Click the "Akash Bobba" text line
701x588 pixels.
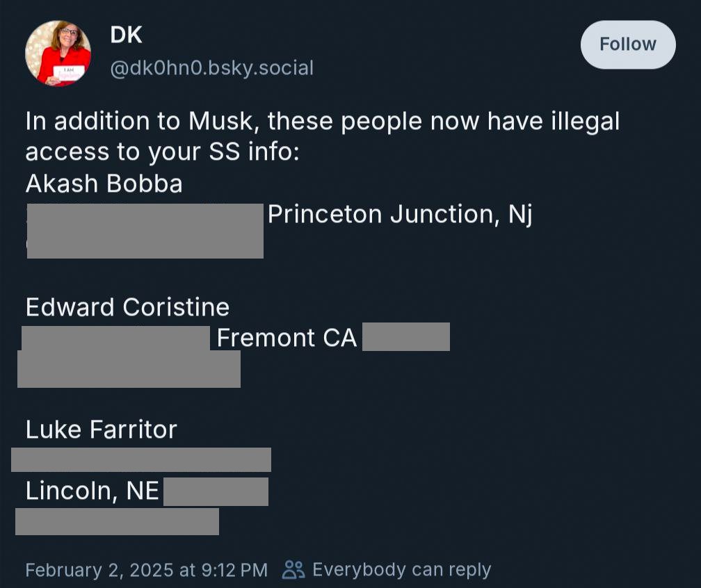pos(104,183)
